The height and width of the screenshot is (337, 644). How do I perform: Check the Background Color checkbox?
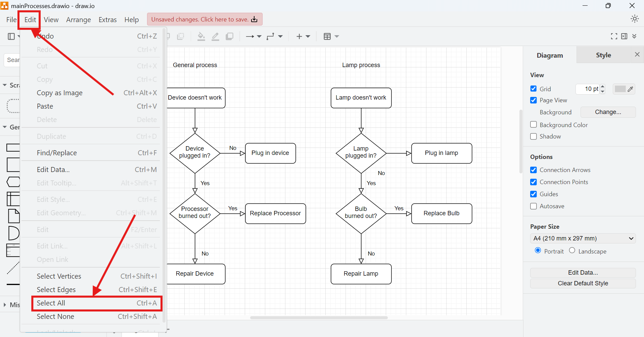[534, 124]
